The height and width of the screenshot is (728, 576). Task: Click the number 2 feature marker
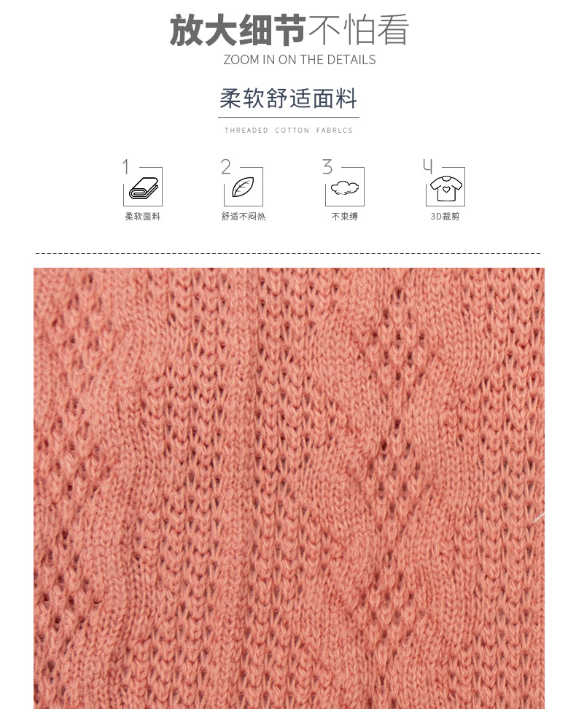(x=225, y=166)
